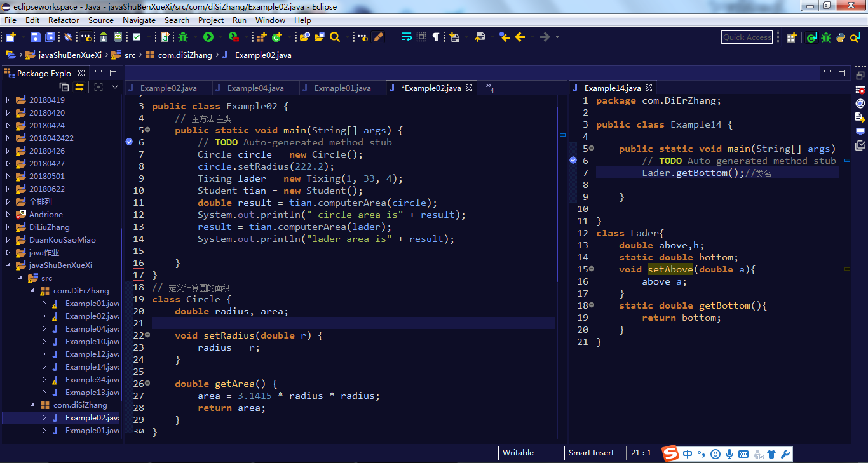Toggle Block Selection Mode
The image size is (868, 463).
click(x=421, y=37)
